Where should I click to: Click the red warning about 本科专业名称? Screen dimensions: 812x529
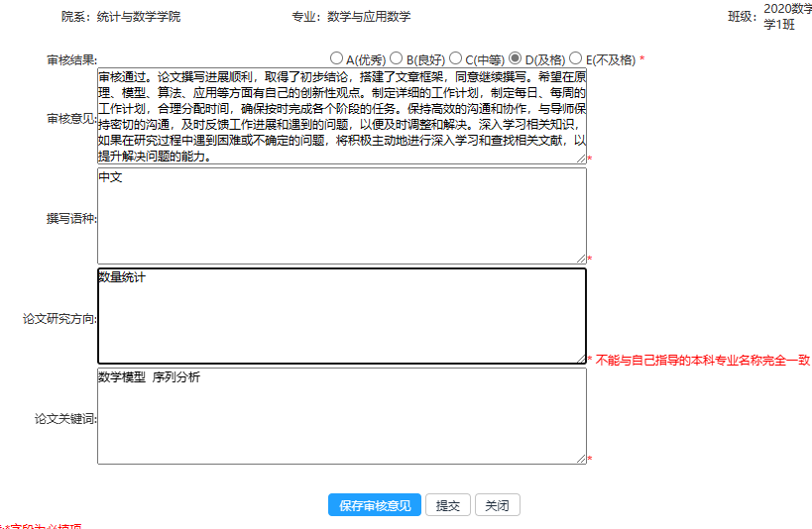click(703, 361)
